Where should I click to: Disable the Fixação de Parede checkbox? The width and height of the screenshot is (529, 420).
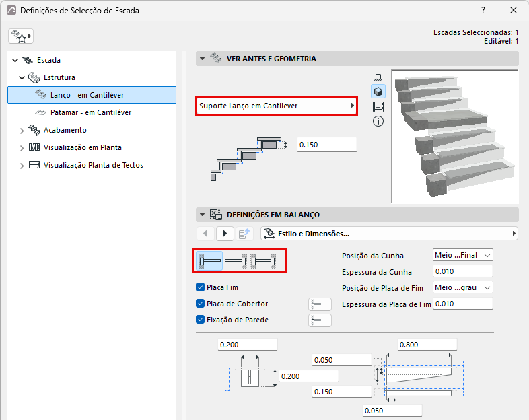tap(200, 320)
